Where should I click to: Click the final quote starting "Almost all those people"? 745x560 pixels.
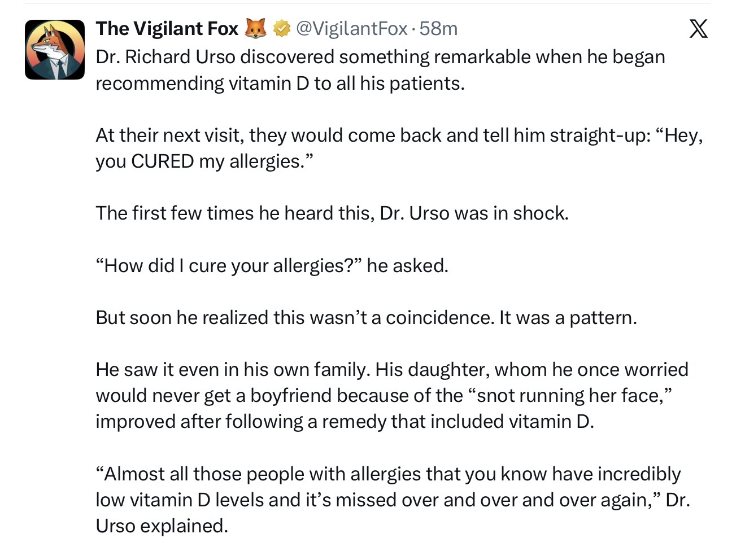(x=392, y=500)
